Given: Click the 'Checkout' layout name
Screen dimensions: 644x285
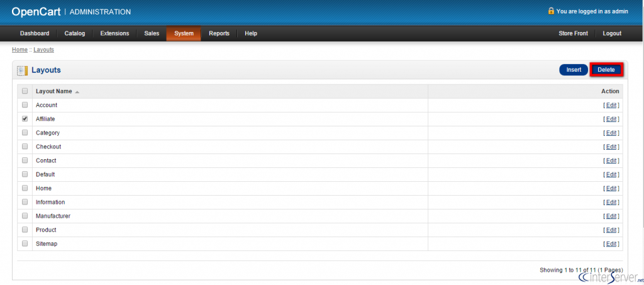Looking at the screenshot, I should pyautogui.click(x=48, y=147).
